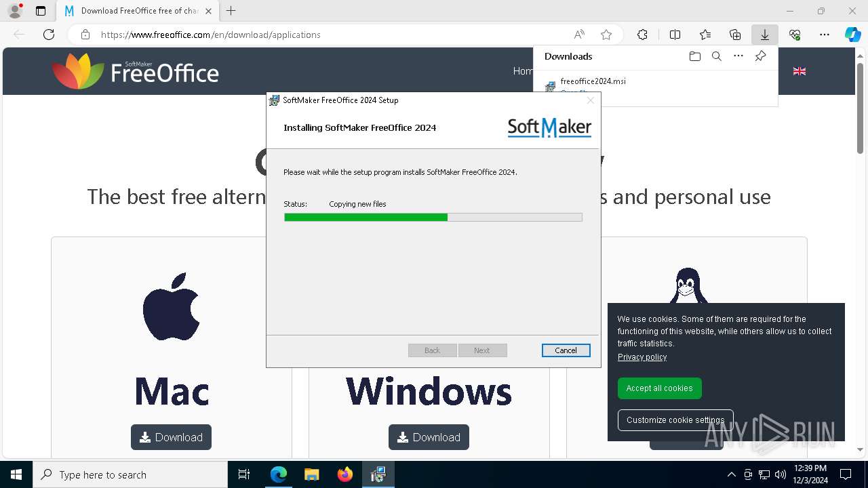This screenshot has width=868, height=488.
Task: Open Collections panel
Action: click(735, 35)
